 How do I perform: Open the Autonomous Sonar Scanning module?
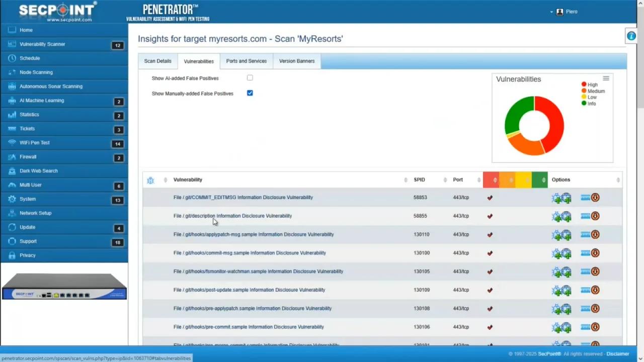click(x=51, y=86)
